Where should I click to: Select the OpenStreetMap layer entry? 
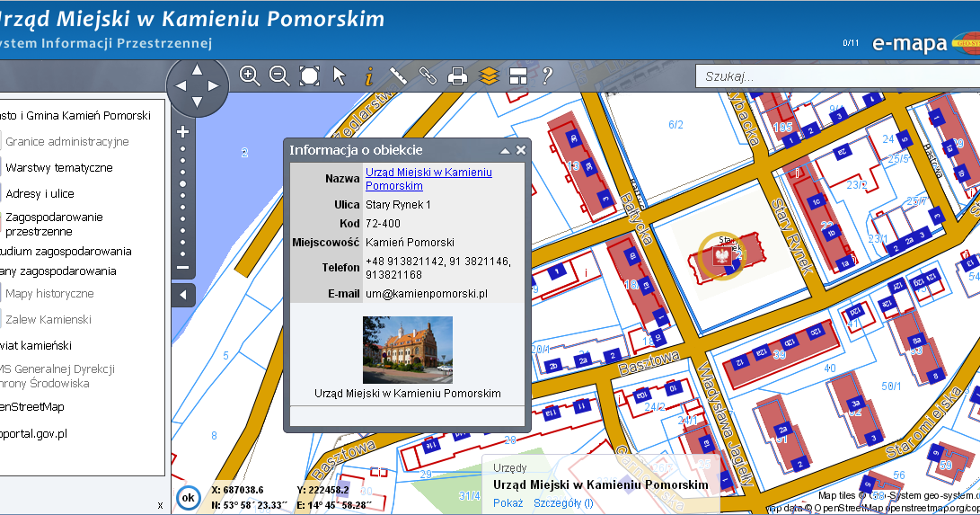[31, 407]
